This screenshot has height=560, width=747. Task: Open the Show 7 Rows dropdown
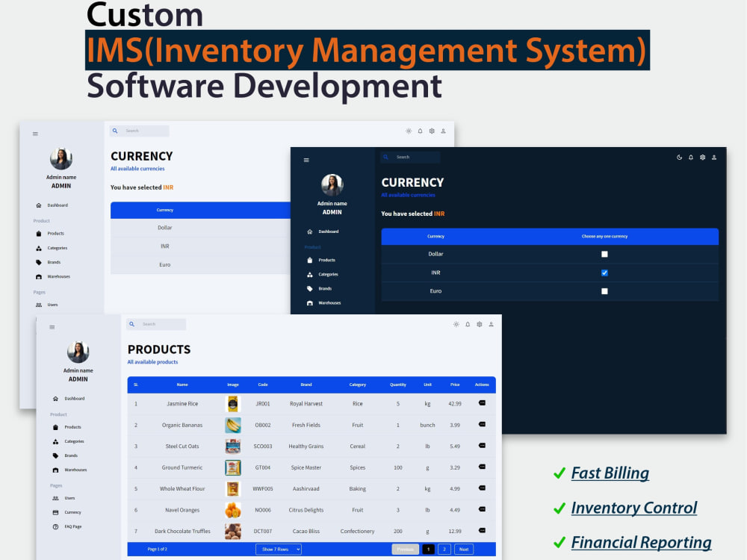[x=278, y=549]
